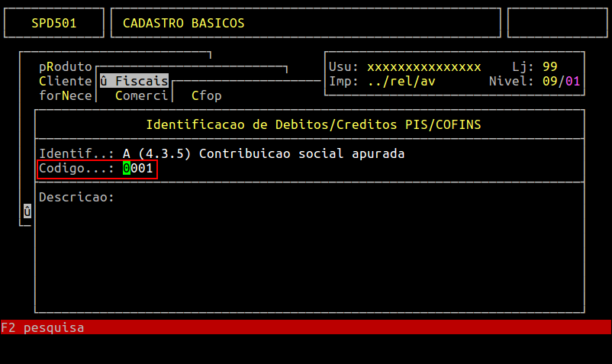612x364 pixels.
Task: Click the CADASTRO BASICOS title box
Action: click(305, 23)
